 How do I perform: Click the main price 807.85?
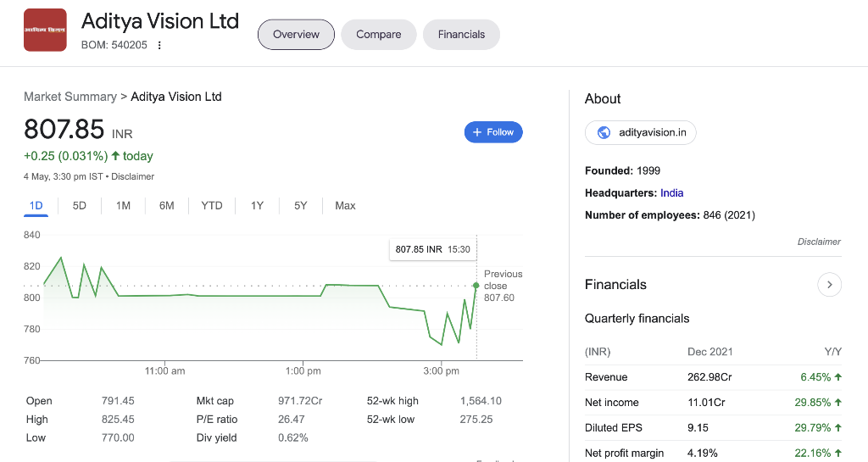(x=64, y=130)
